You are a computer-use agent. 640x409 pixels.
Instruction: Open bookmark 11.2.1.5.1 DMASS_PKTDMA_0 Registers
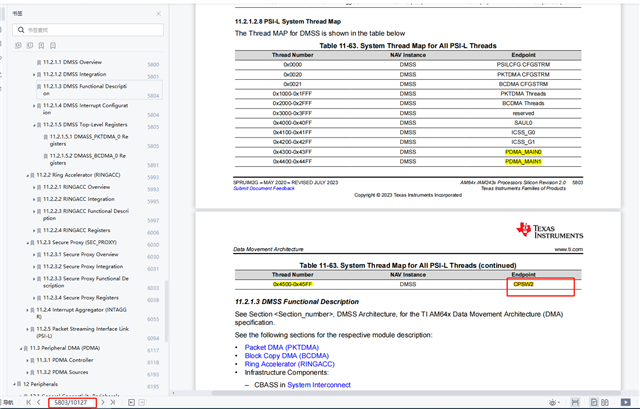[89, 140]
